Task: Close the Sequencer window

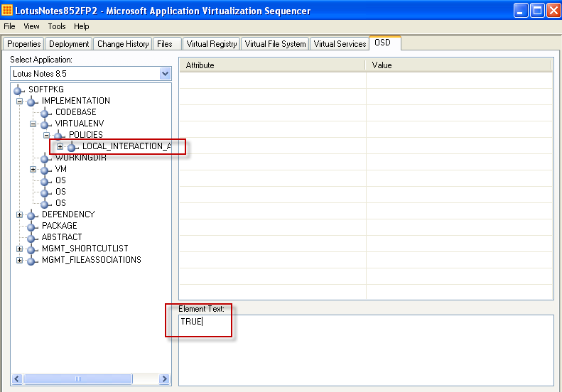Action: 553,11
